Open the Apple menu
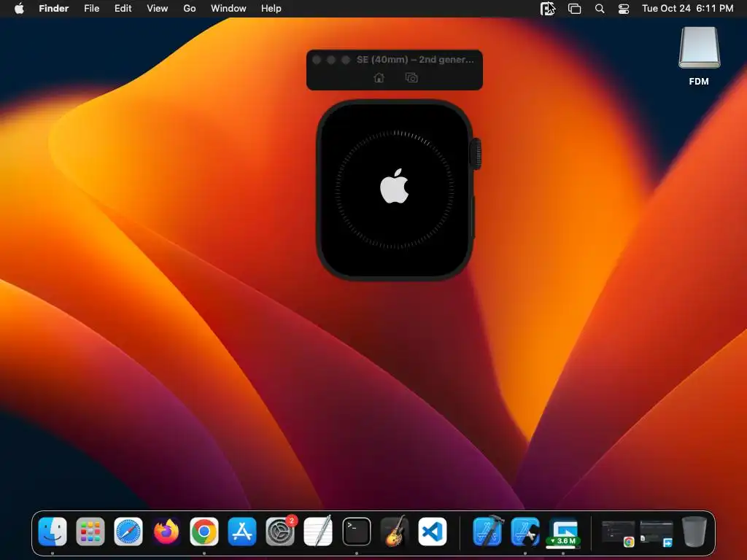 coord(19,8)
